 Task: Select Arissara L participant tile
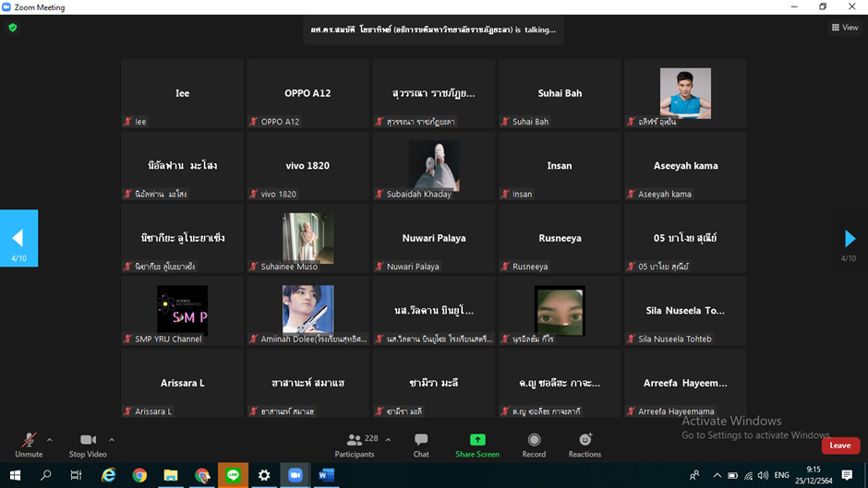(182, 384)
